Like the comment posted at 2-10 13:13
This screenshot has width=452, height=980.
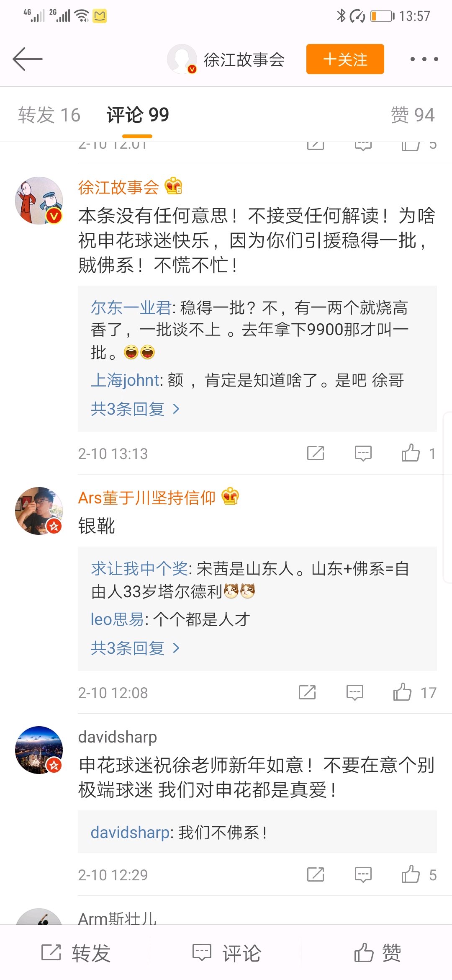[x=411, y=453]
